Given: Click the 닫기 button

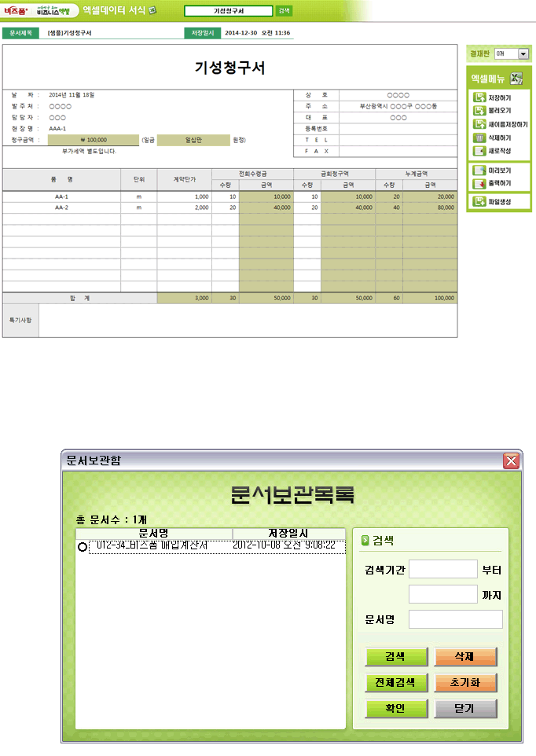Looking at the screenshot, I should pos(465,709).
